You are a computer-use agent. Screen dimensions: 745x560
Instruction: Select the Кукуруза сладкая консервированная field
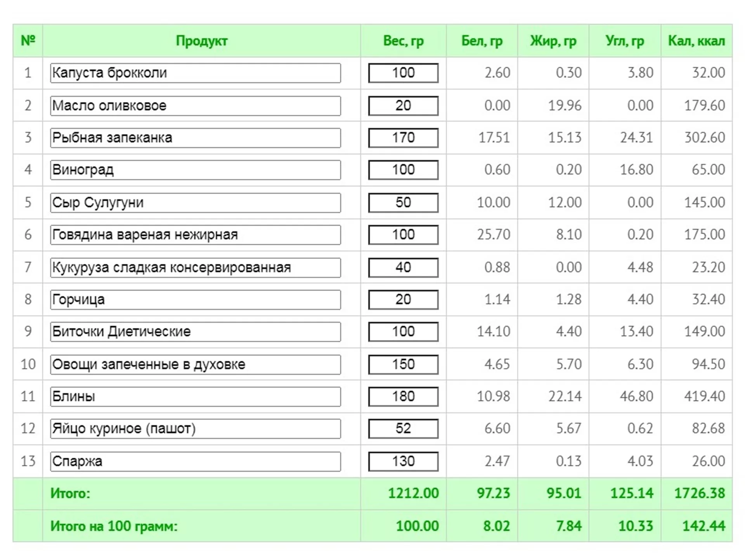pyautogui.click(x=195, y=267)
